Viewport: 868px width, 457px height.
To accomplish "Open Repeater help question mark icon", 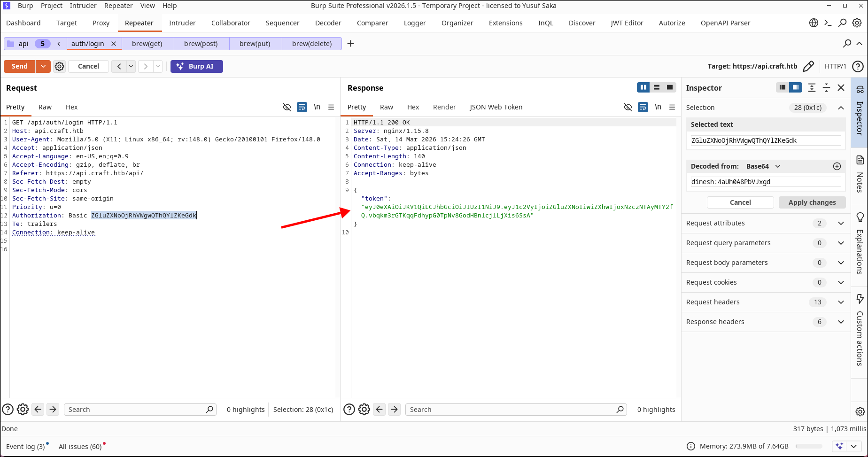I will 858,66.
